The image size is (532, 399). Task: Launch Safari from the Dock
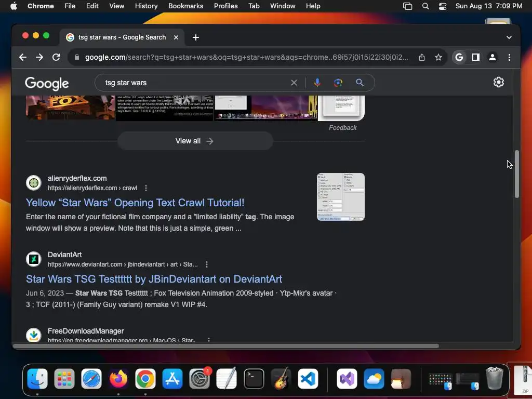point(91,379)
